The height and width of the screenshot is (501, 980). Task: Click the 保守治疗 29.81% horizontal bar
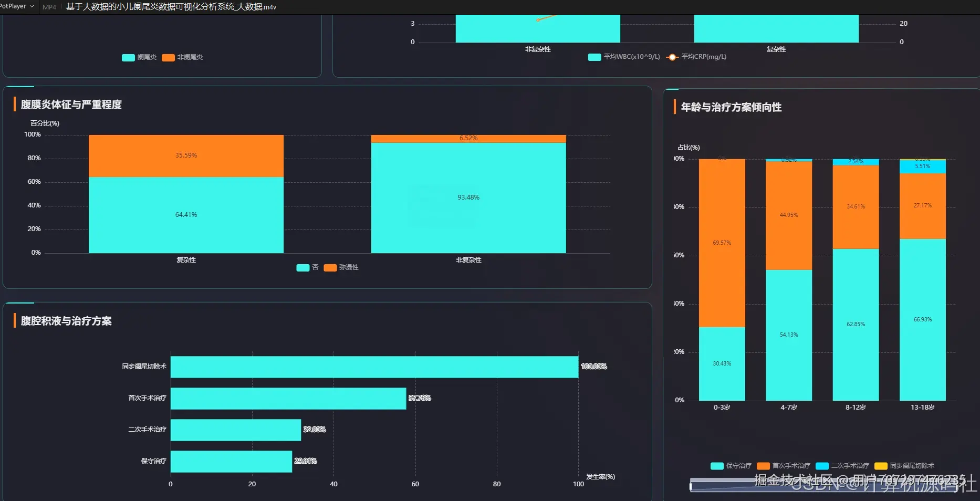(x=231, y=461)
